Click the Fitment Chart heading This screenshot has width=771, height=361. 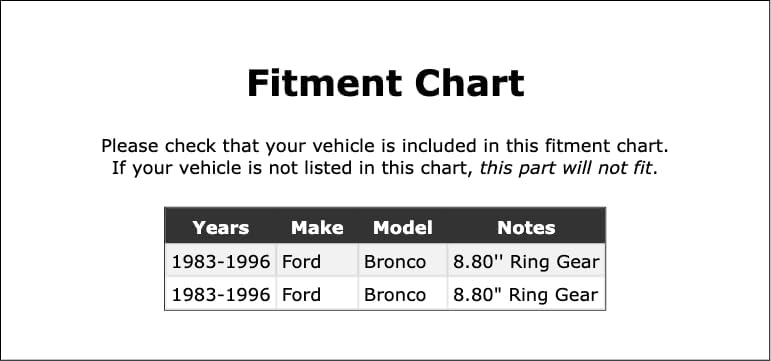click(386, 83)
